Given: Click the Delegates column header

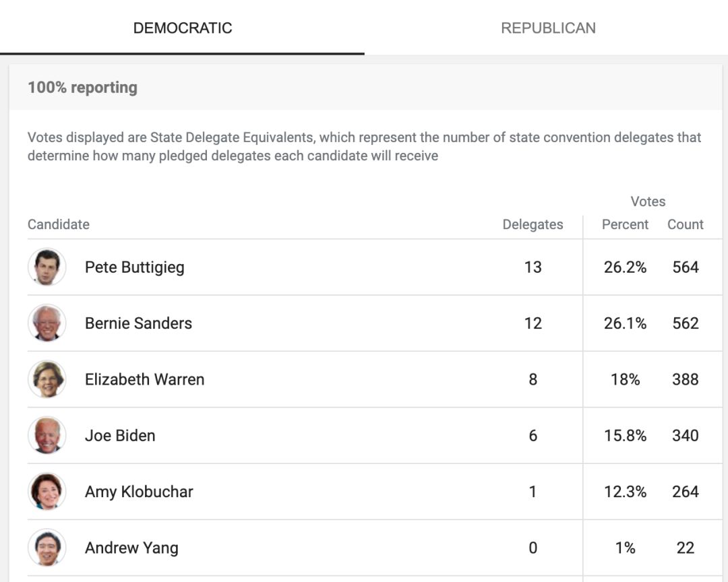Looking at the screenshot, I should click(x=533, y=224).
